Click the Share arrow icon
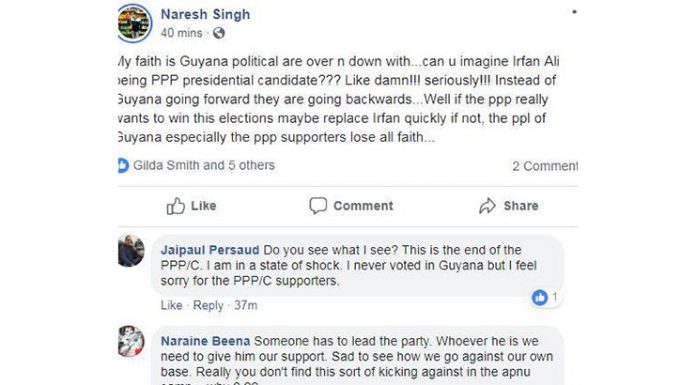The height and width of the screenshot is (385, 696). click(487, 206)
